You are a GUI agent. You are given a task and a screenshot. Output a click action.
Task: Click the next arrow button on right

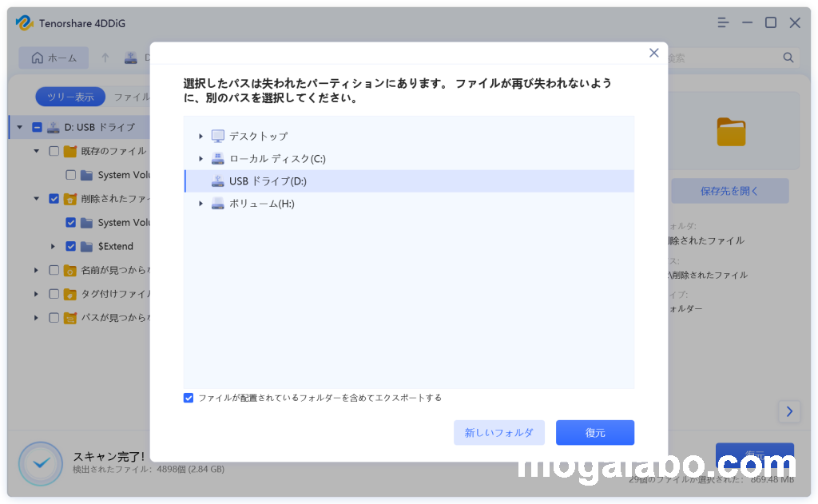tap(788, 411)
